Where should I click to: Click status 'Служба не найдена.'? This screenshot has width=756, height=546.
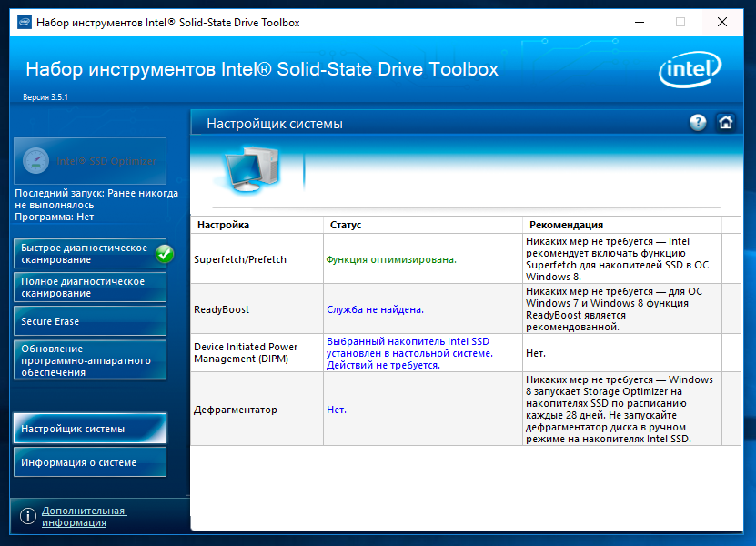pyautogui.click(x=375, y=309)
